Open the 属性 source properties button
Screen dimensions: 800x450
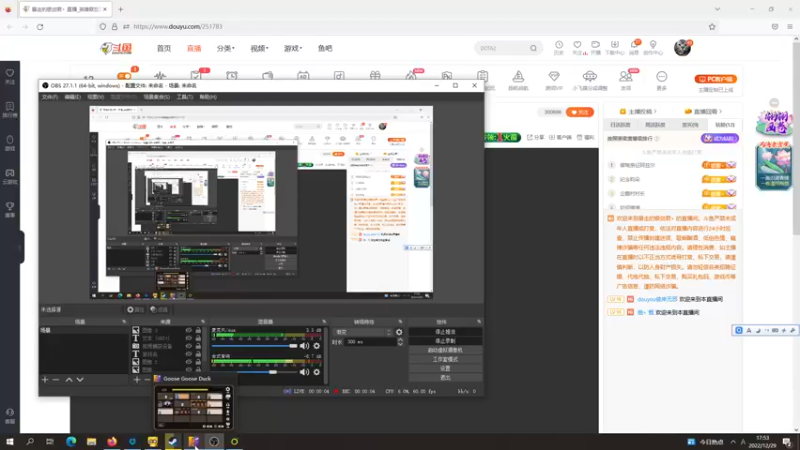[136, 310]
